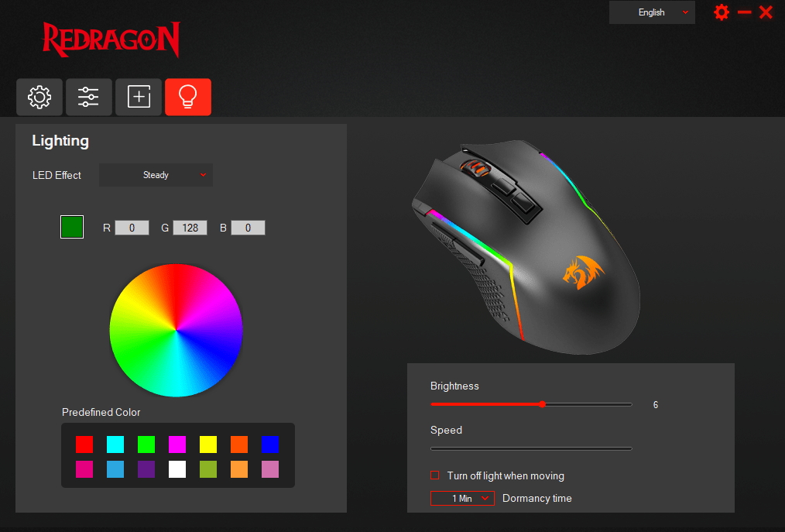The width and height of the screenshot is (785, 532).
Task: Click the Redragon logo
Action: pos(111,39)
